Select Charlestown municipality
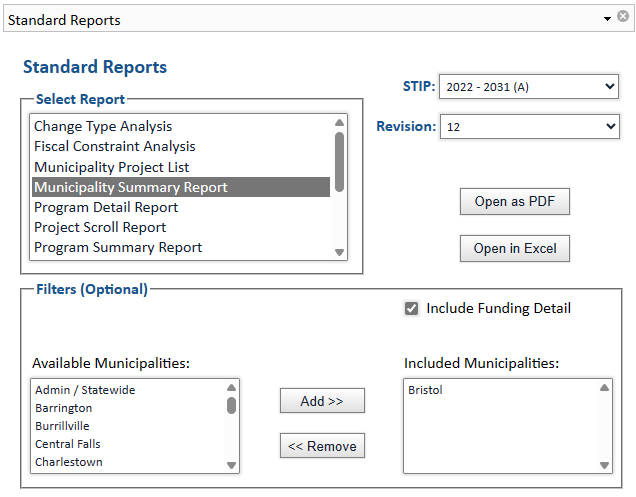Image resolution: width=636 pixels, height=497 pixels. (x=128, y=462)
